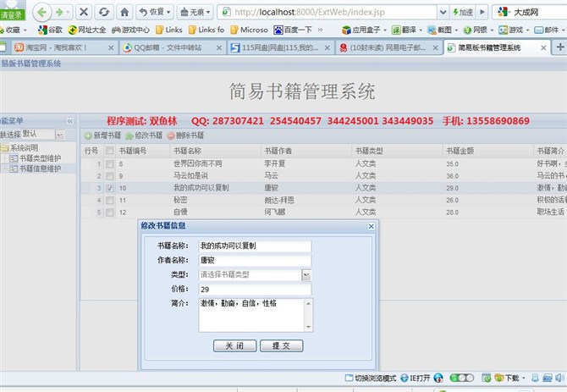Image resolution: width=567 pixels, height=392 pixels.
Task: Go back with the browser back arrow
Action: (42, 13)
